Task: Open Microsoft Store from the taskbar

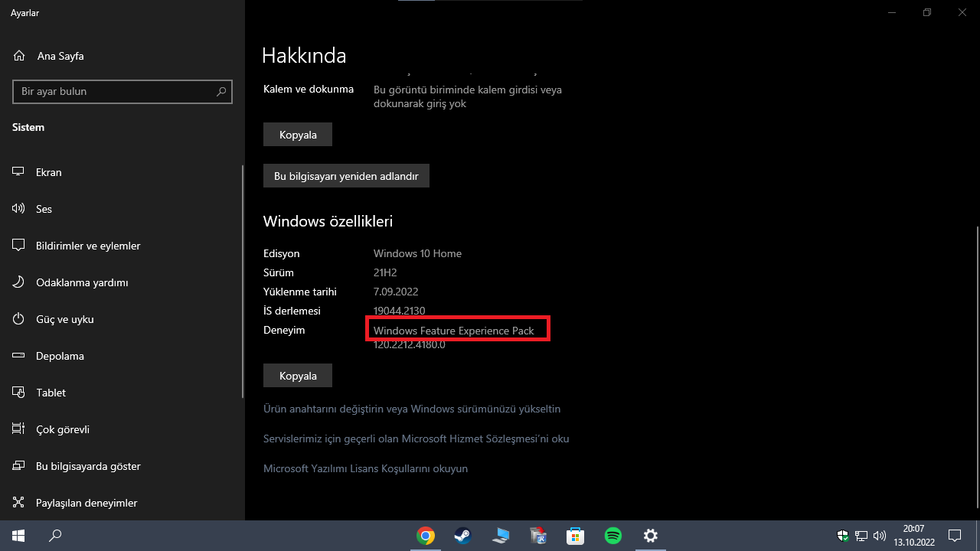Action: [x=576, y=536]
